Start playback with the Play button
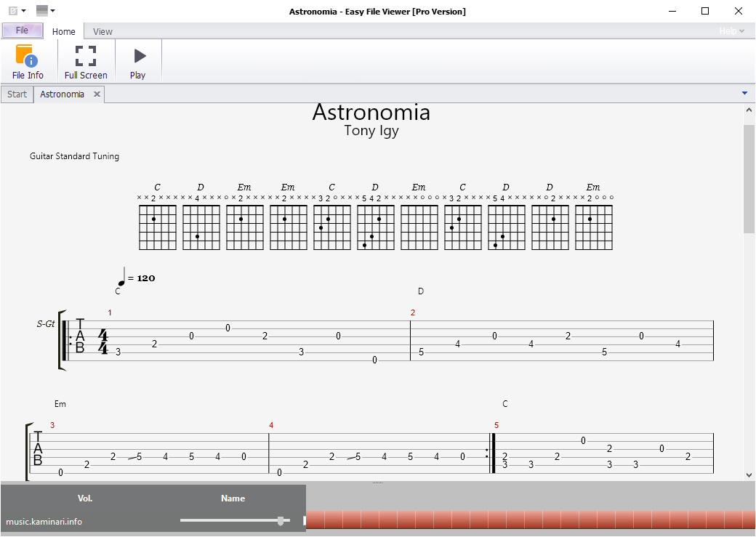This screenshot has height=537, width=756. point(138,62)
